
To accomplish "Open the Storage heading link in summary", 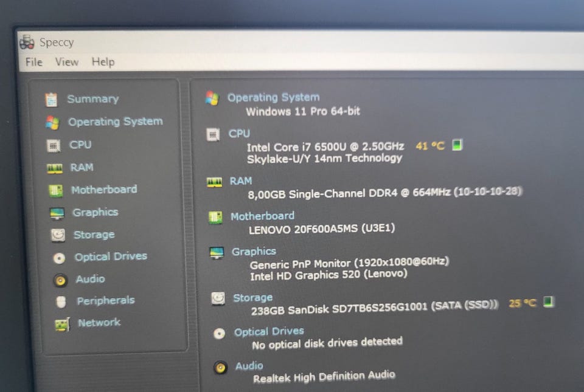I will click(253, 298).
